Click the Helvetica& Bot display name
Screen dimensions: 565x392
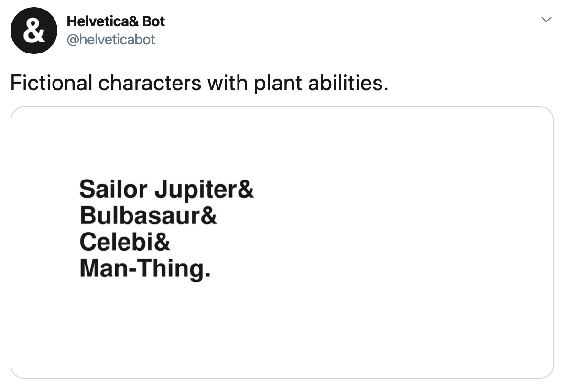[116, 21]
